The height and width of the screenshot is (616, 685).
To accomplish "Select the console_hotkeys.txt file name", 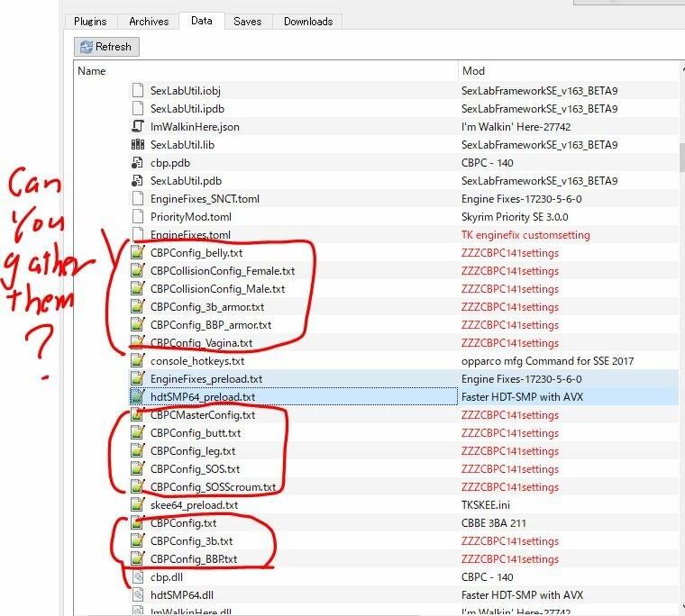I will [197, 361].
